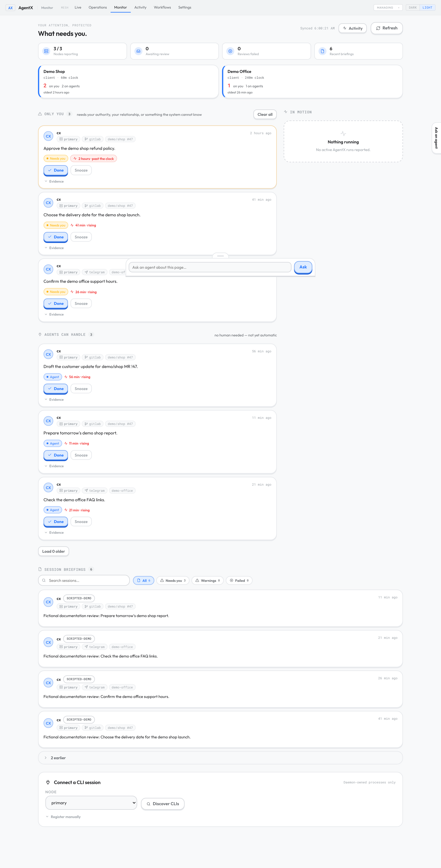Click the pulse icon beside IN MOTION
This screenshot has width=441, height=868.
pos(286,112)
